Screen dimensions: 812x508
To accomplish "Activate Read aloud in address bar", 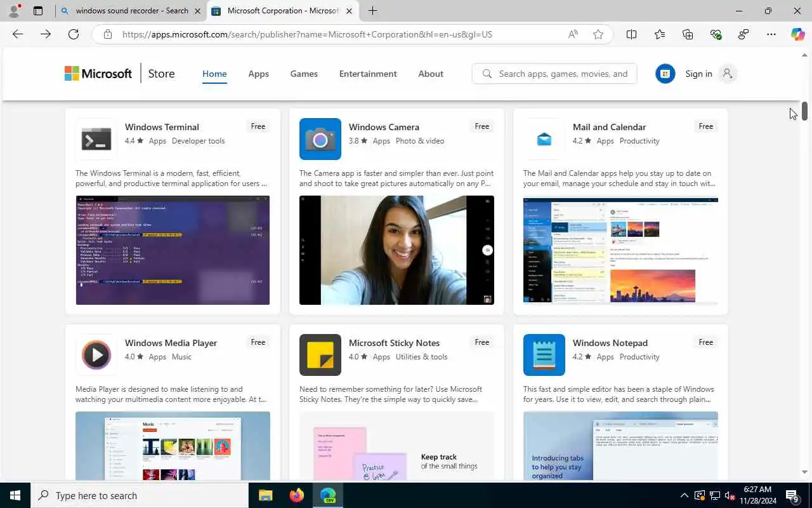I will (573, 34).
